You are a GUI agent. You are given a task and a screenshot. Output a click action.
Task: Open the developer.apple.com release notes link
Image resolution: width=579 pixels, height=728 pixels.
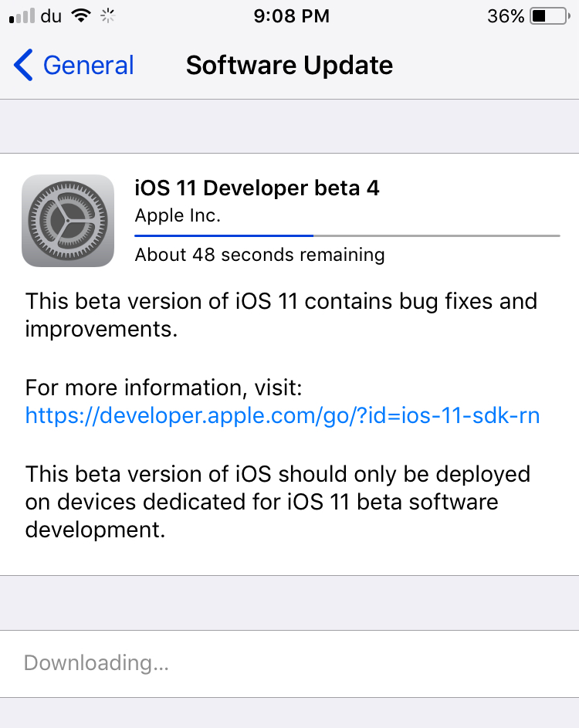point(283,415)
